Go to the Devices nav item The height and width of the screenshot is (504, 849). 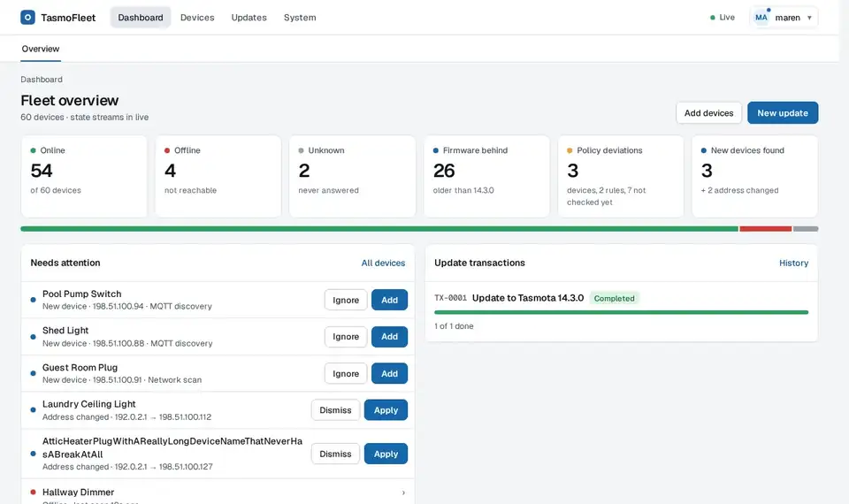point(197,18)
